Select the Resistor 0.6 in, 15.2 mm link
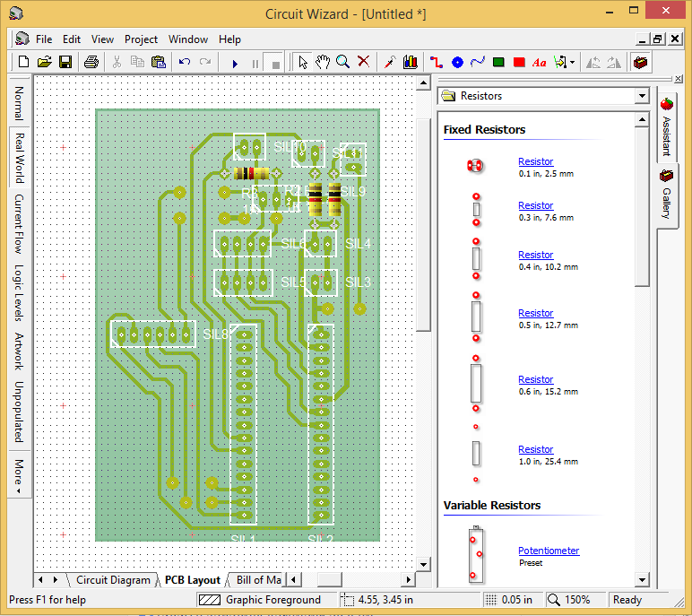 535,379
